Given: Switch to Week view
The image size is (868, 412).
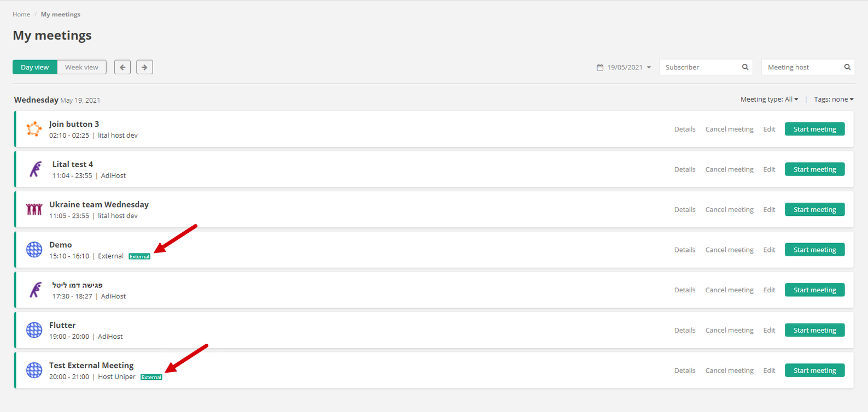Looking at the screenshot, I should [x=81, y=67].
